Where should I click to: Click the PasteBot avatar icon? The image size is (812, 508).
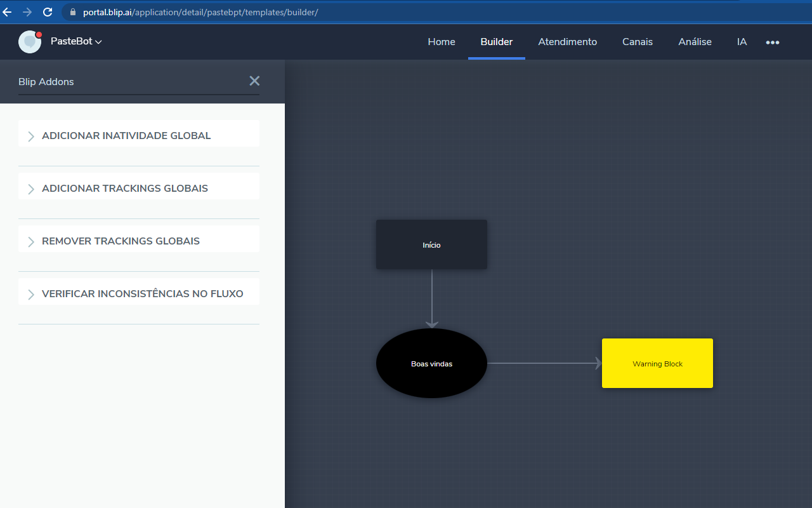click(x=29, y=41)
